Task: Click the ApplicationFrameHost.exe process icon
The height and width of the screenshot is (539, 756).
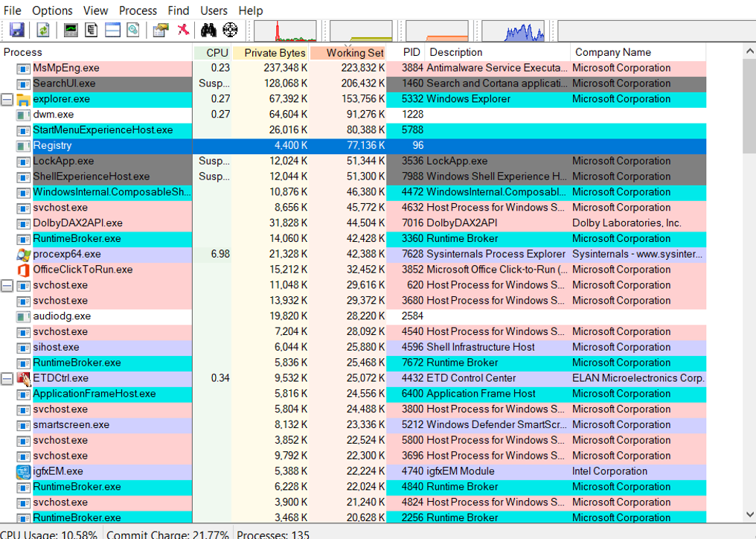Action: tap(23, 395)
